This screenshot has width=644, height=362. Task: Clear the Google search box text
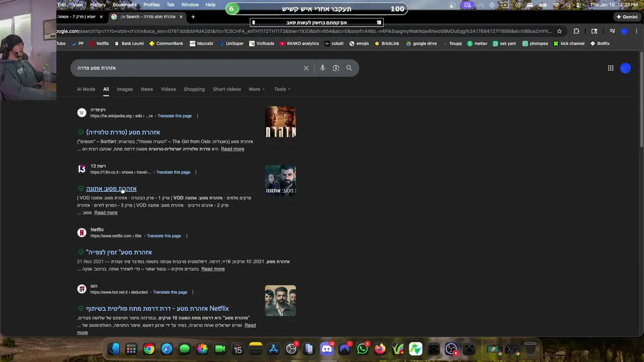point(306,68)
